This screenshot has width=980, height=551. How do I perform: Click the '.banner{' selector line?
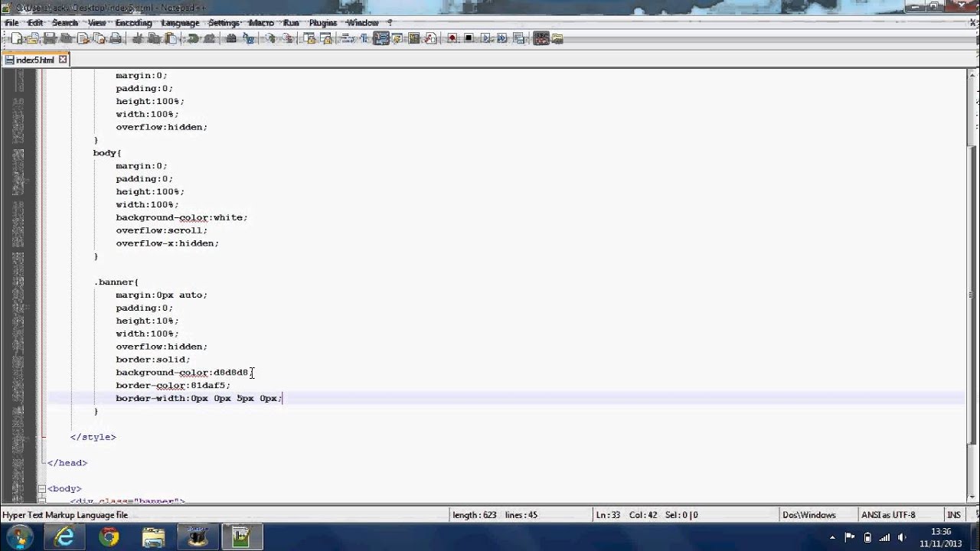[x=116, y=282]
